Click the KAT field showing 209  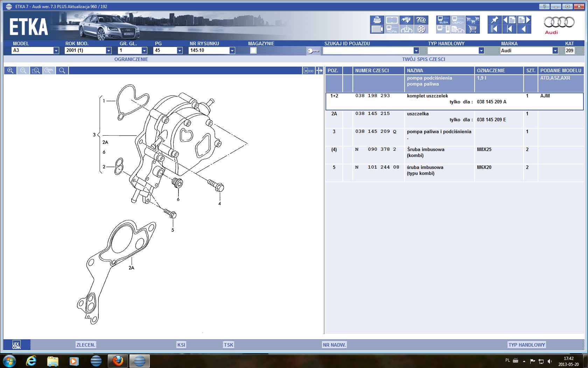coord(569,50)
